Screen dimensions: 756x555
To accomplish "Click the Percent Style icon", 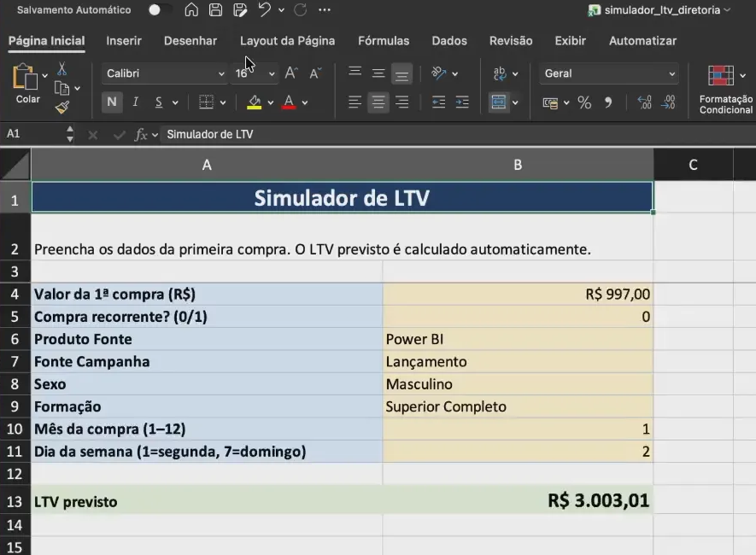I will tap(584, 102).
